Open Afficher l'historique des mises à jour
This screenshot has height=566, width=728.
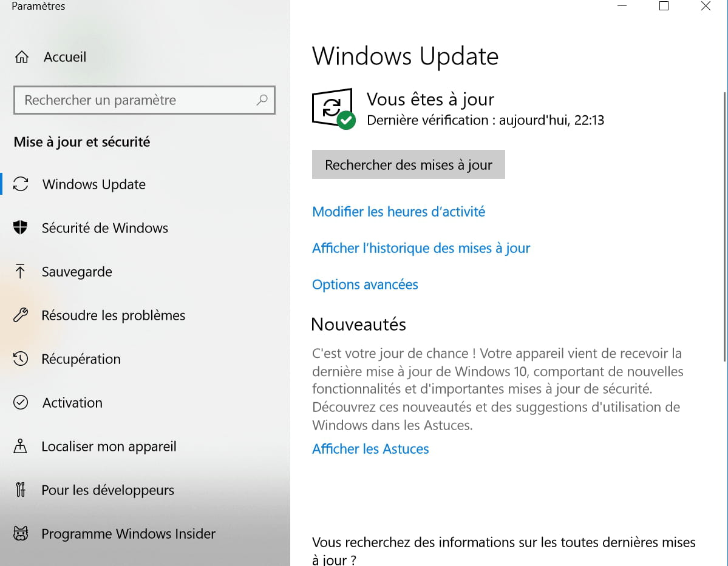coord(421,248)
